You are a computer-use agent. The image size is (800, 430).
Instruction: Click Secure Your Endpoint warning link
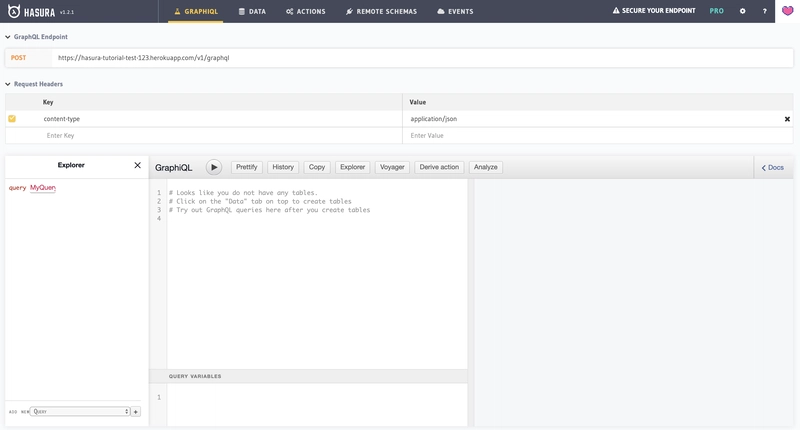654,11
